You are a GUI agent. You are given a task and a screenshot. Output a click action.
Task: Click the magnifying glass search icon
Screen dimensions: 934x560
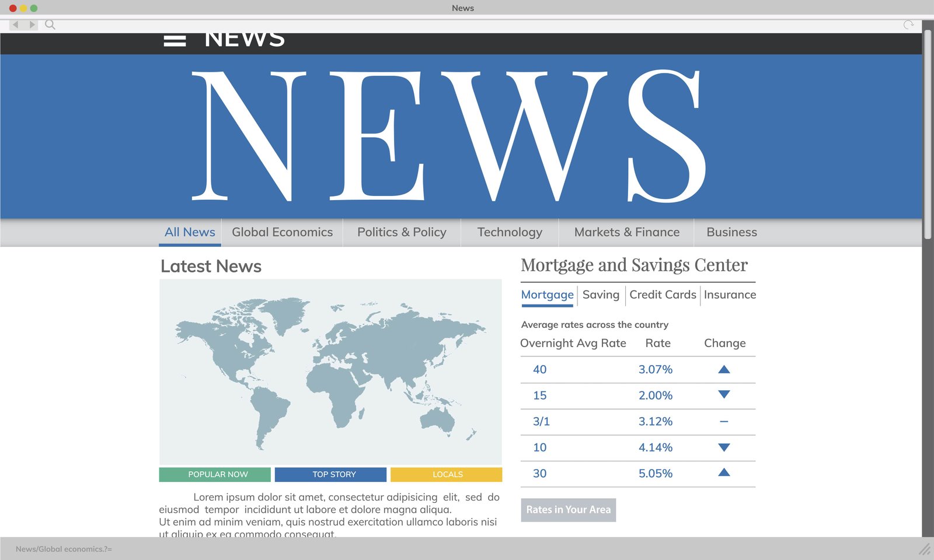pyautogui.click(x=50, y=24)
